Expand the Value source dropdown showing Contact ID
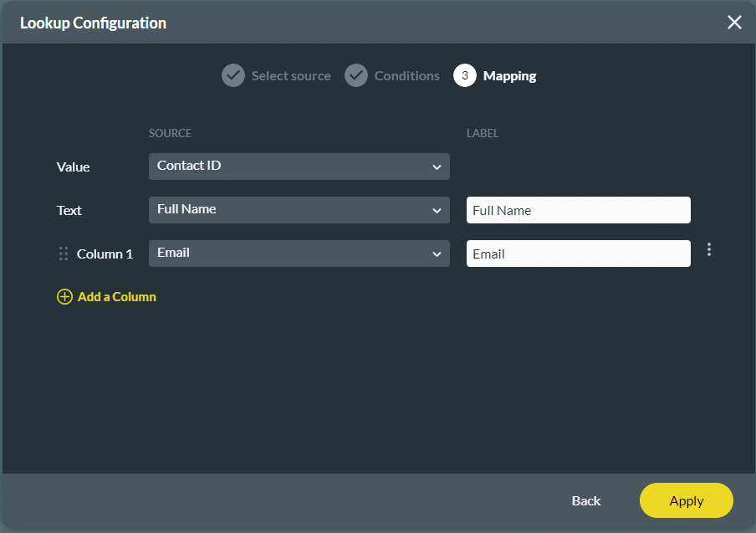This screenshot has height=533, width=756. (299, 167)
